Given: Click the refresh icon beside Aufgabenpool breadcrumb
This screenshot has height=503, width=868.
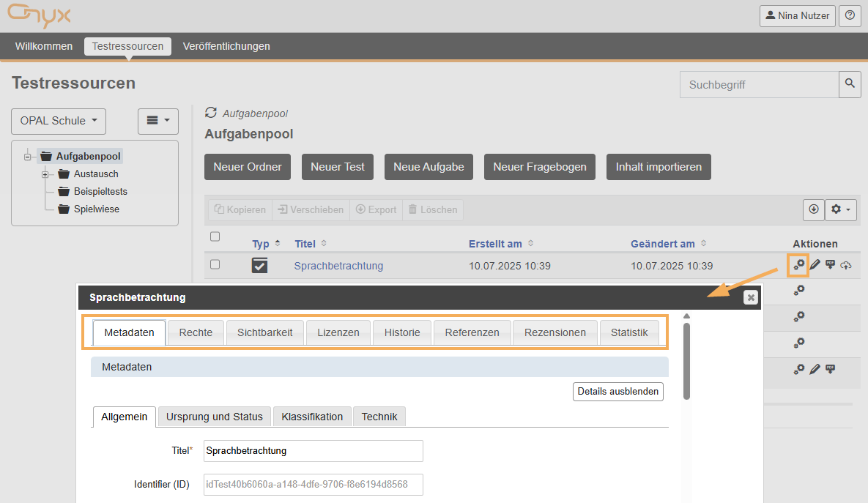Looking at the screenshot, I should coord(211,113).
